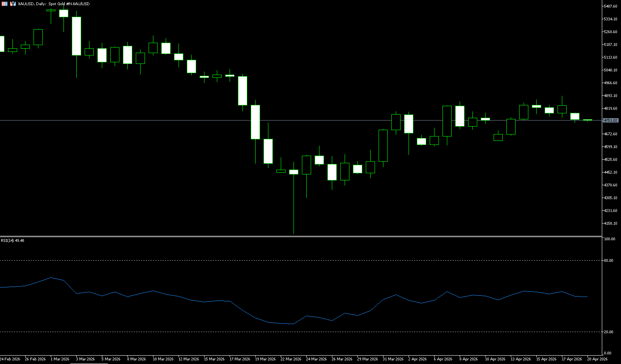Click the 4158.10 price scale label
This screenshot has width=621, height=364.
[x=611, y=224]
